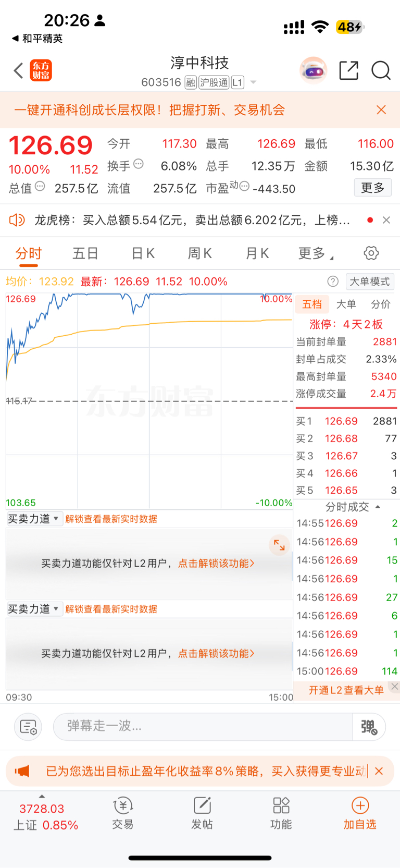Open the danmaku list settings icon

click(28, 726)
